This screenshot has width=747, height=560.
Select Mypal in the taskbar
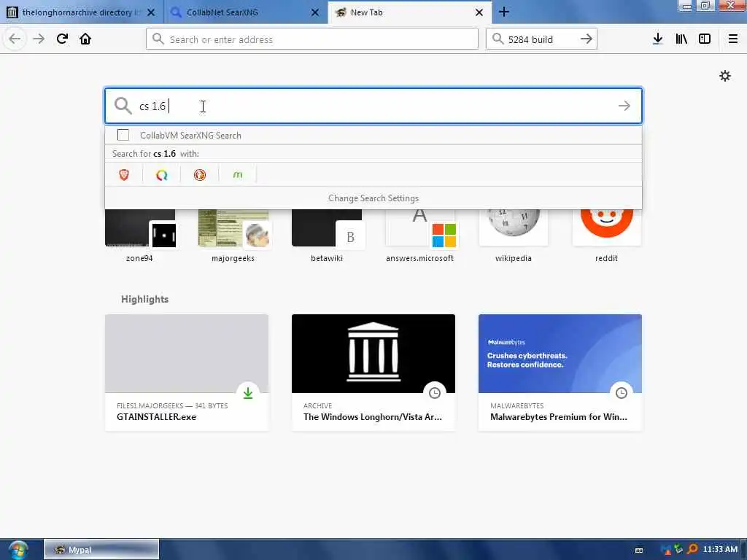[101, 550]
